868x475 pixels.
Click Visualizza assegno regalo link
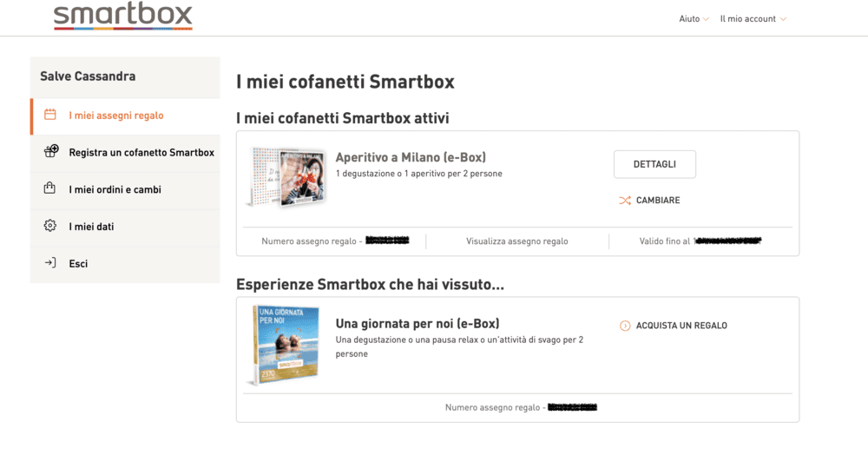(517, 241)
